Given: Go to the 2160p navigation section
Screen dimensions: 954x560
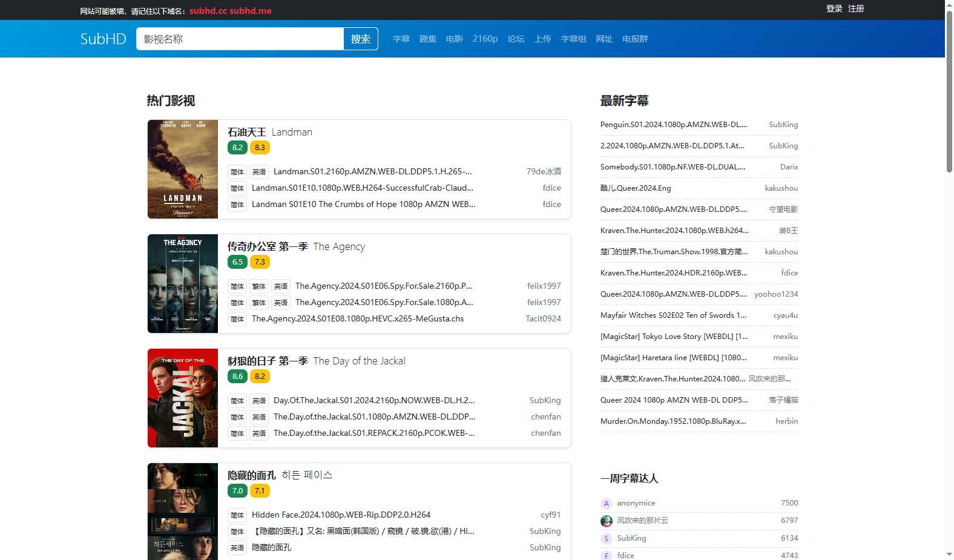Looking at the screenshot, I should 485,39.
